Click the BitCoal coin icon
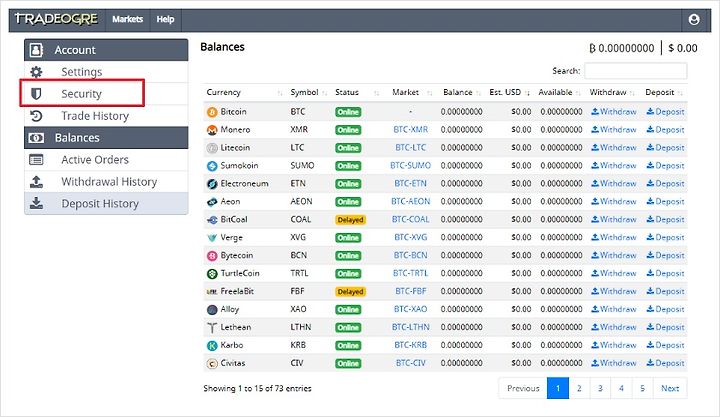This screenshot has height=417, width=720. [212, 220]
